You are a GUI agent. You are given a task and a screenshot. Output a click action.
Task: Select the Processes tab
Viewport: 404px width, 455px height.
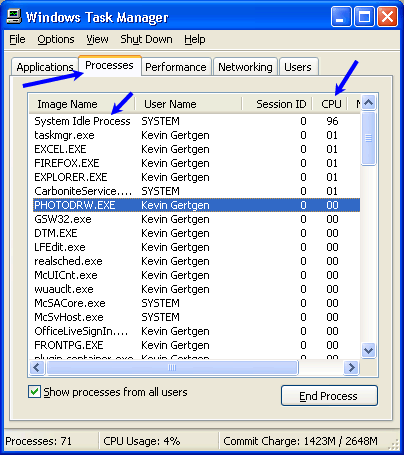110,65
